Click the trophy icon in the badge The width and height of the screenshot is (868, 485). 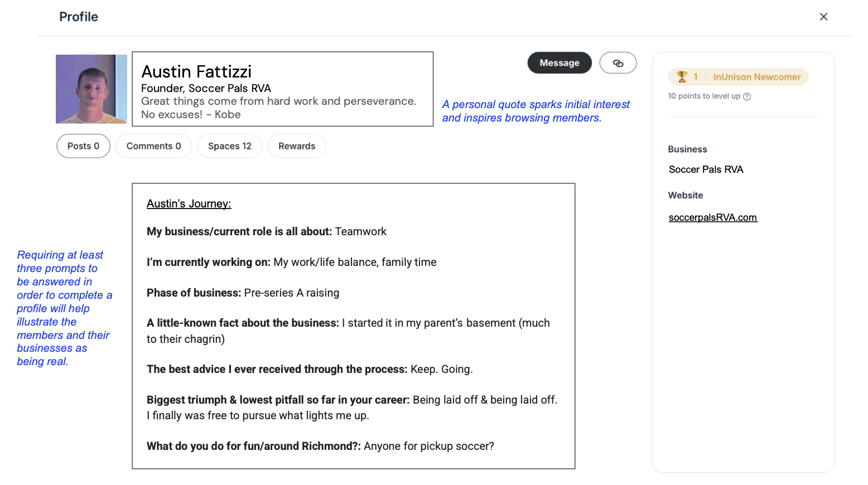682,76
